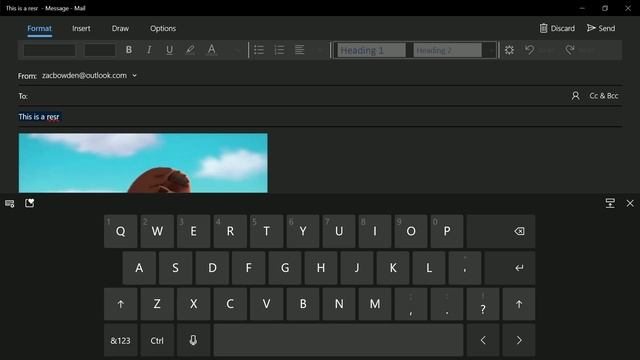Screen dimensions: 640x360
Task: Restore the Mail window size
Action: (605, 8)
